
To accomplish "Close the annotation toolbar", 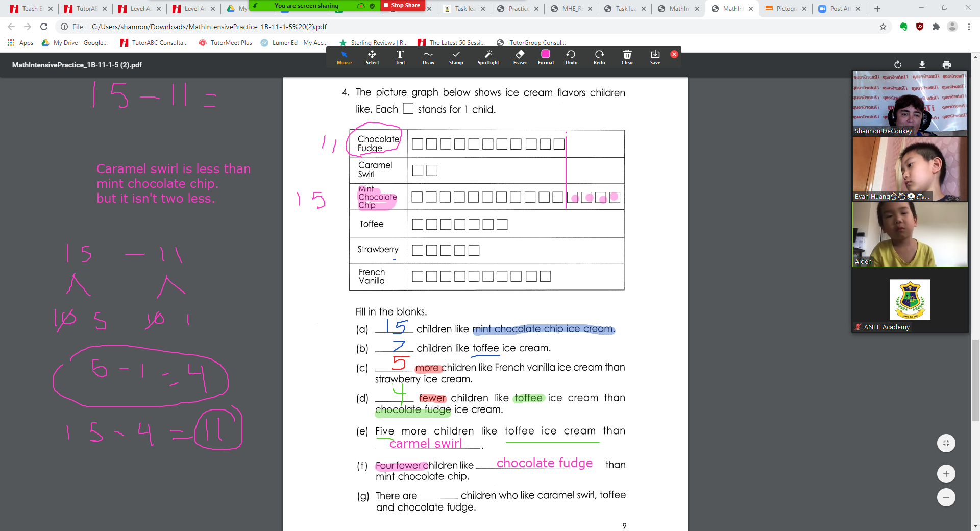I will point(674,54).
